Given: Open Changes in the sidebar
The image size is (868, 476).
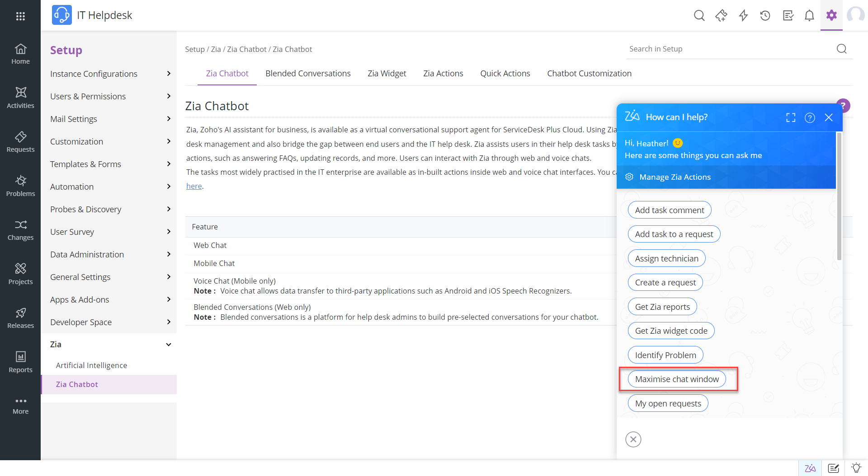Looking at the screenshot, I should click(20, 230).
